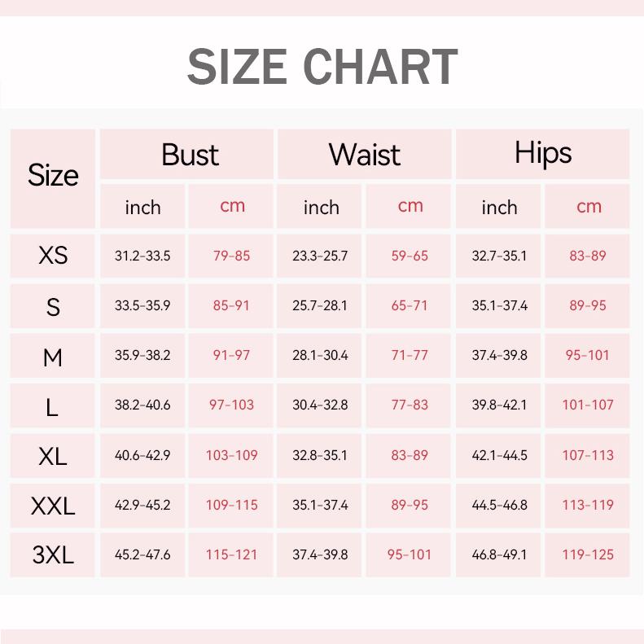Image resolution: width=644 pixels, height=644 pixels.
Task: Click the XS size row label
Action: 53,256
